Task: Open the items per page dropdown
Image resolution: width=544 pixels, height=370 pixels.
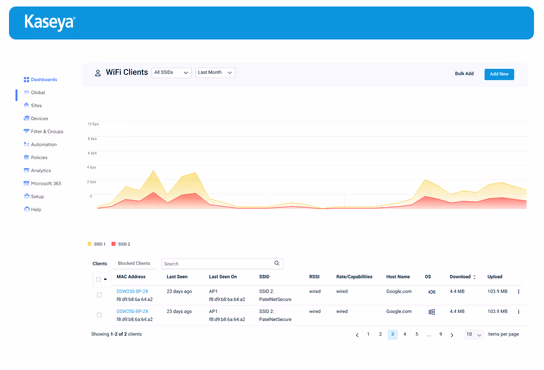Action: [x=474, y=334]
